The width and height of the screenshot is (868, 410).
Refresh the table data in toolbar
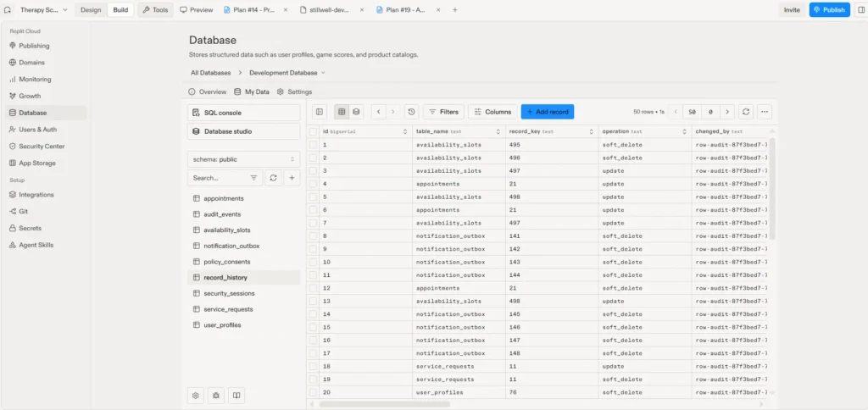(746, 112)
